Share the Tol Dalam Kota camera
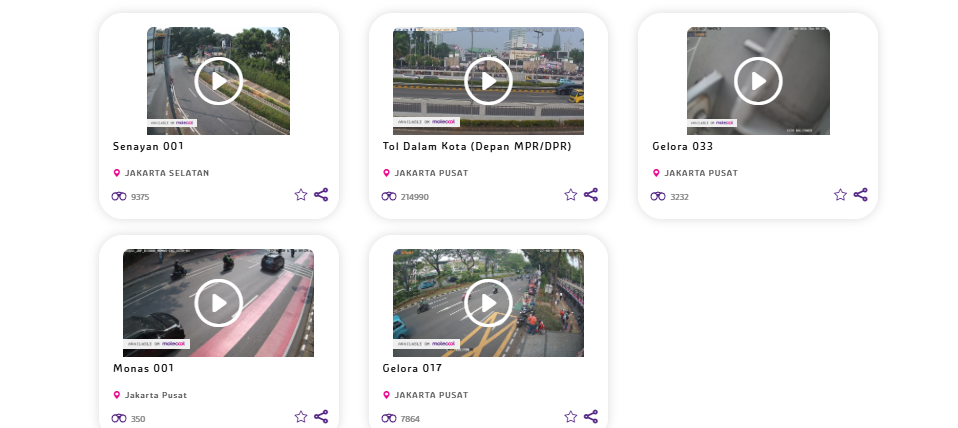 click(x=591, y=195)
